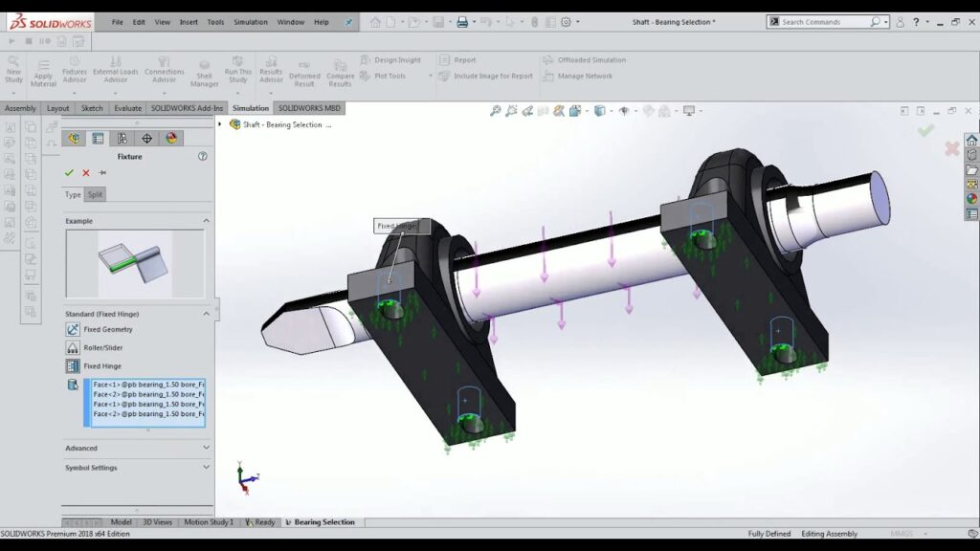Viewport: 980px width, 551px height.
Task: Open Appearances color ball in task pane
Action: click(971, 199)
